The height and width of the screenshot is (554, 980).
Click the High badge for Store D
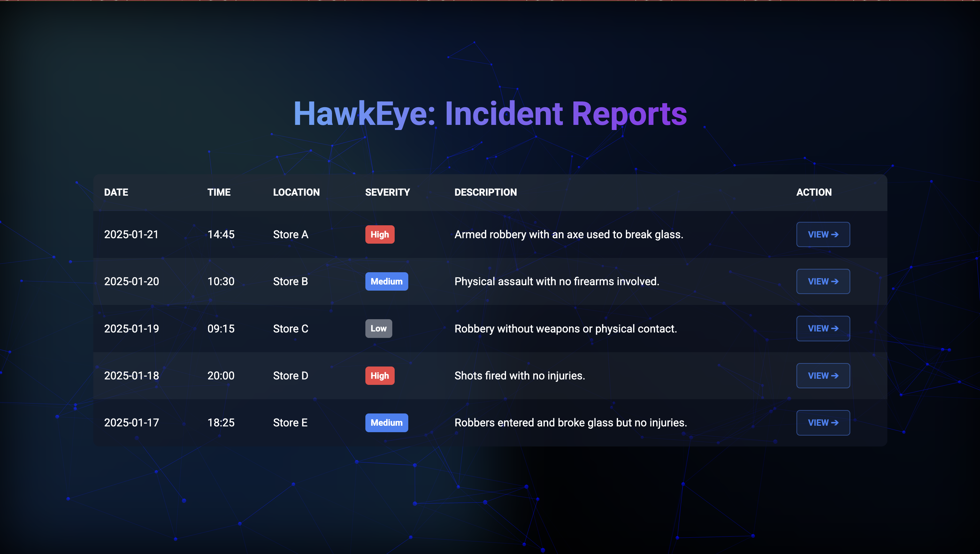[380, 376]
